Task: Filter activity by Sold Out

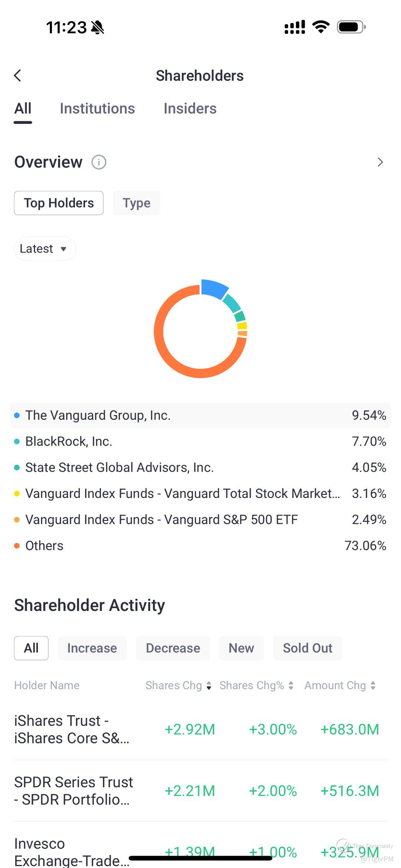Action: (x=307, y=648)
